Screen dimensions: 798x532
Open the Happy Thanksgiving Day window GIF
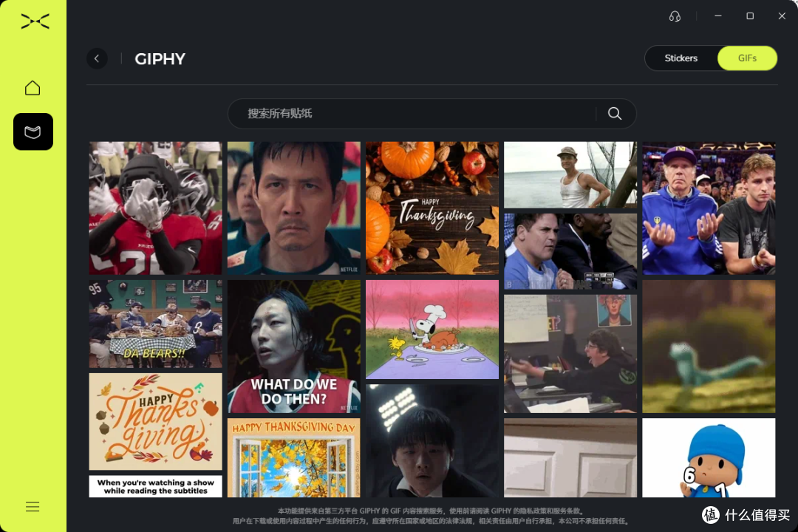click(x=293, y=457)
